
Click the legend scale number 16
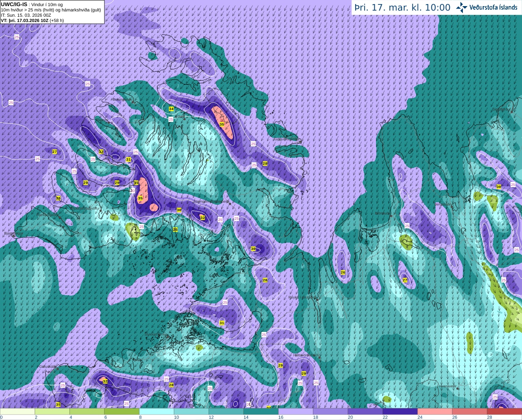tap(281, 417)
